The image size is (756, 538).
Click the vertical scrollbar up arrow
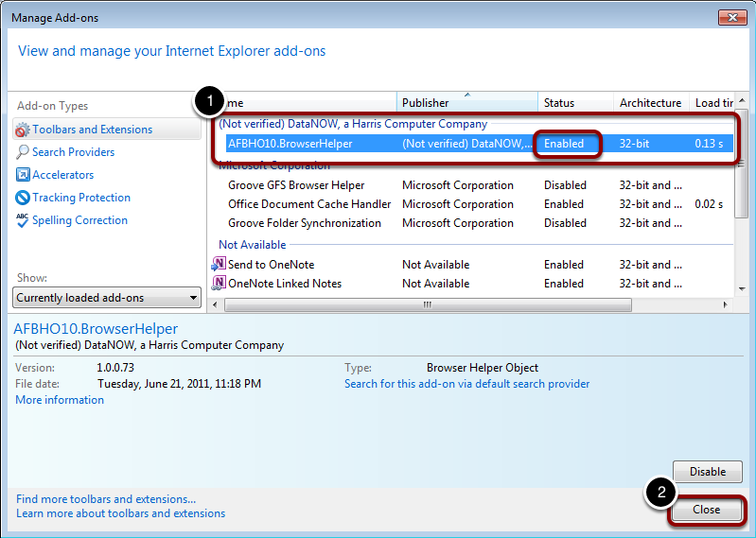(742, 100)
